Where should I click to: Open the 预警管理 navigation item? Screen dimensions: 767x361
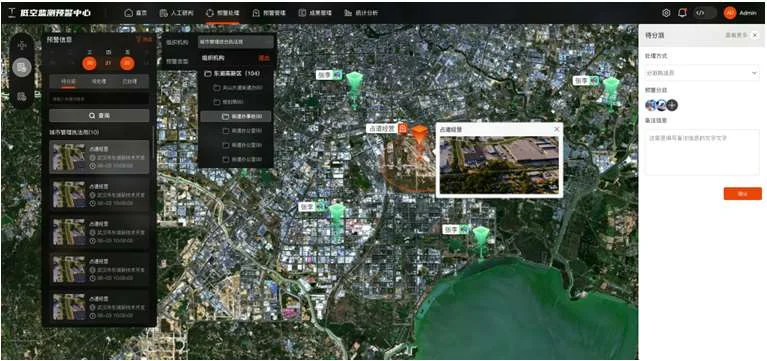[269, 13]
